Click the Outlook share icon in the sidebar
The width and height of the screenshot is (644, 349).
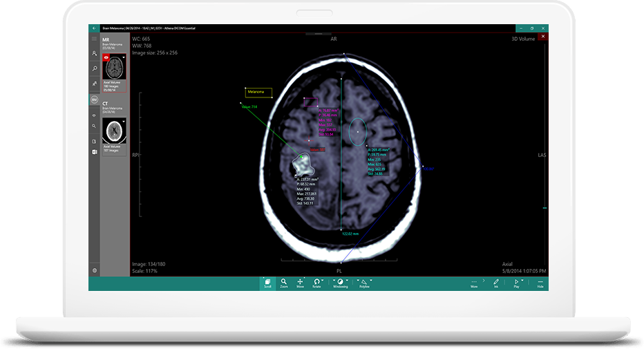94,152
